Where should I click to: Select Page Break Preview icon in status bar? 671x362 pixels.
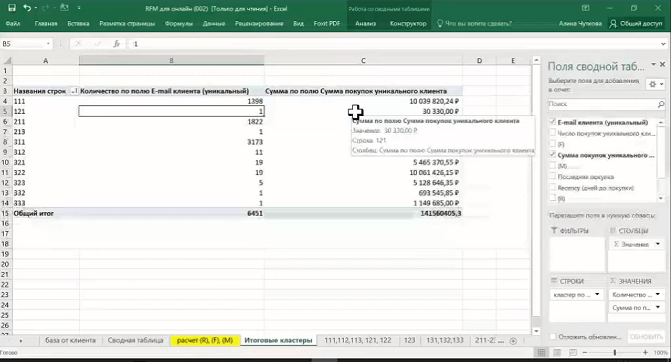point(573,352)
